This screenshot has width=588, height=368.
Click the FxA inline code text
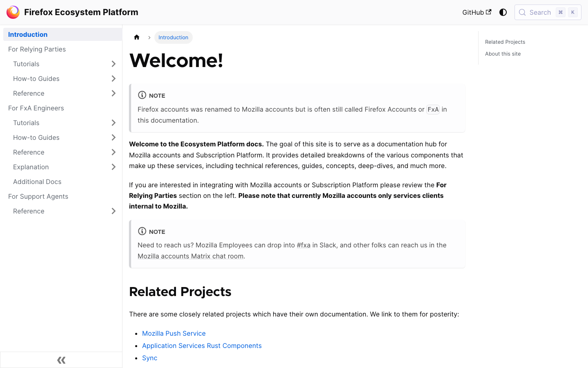pos(433,109)
